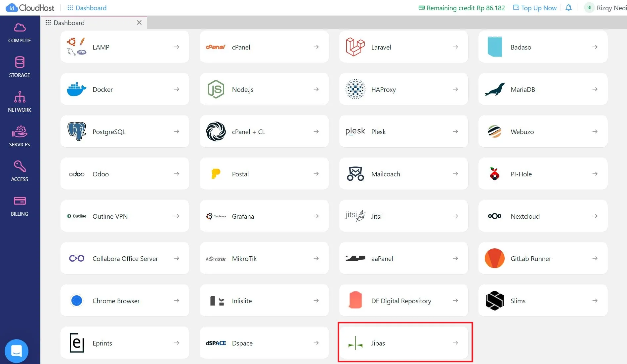Select the Jibas application card
Screen dimensions: 627x364
click(x=403, y=343)
